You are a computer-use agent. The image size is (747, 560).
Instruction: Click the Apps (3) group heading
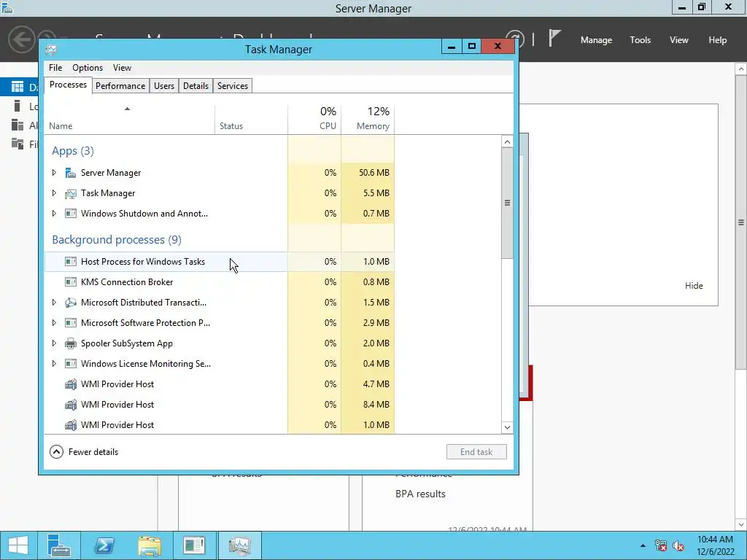pos(72,151)
